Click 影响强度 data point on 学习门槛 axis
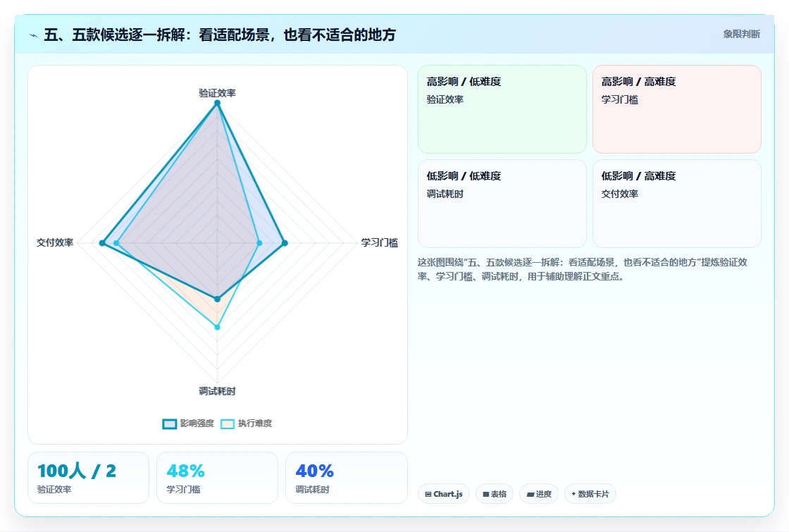This screenshot has height=532, width=789. point(285,243)
